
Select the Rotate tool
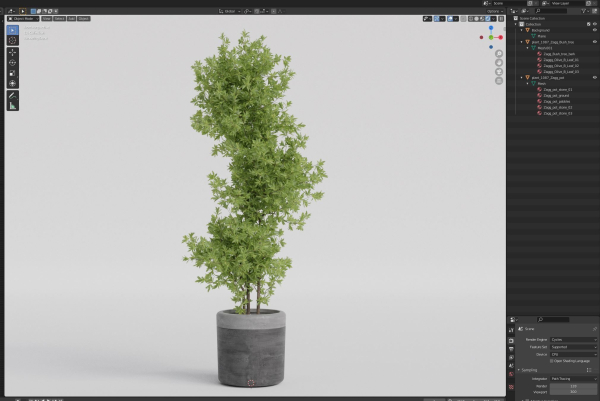(13, 63)
